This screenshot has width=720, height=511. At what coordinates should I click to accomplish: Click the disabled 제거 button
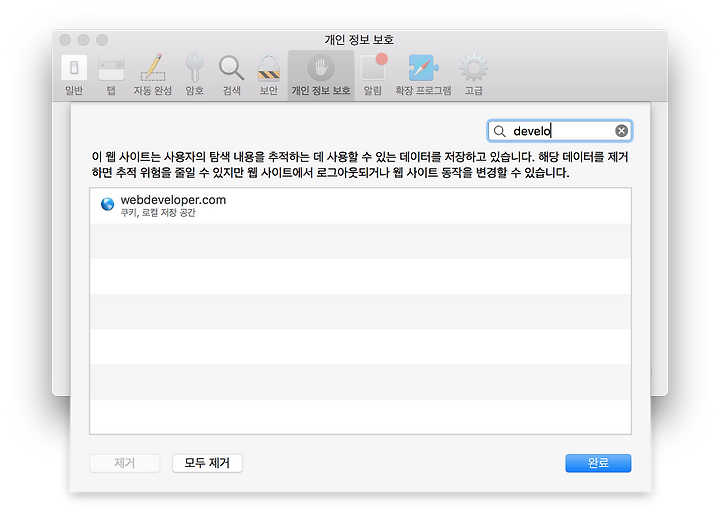(124, 463)
